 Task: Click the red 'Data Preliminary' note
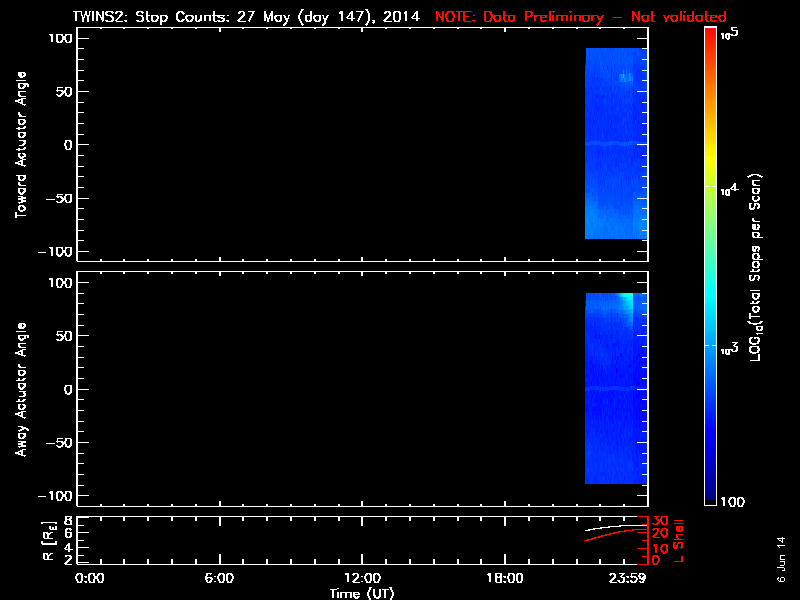point(581,17)
